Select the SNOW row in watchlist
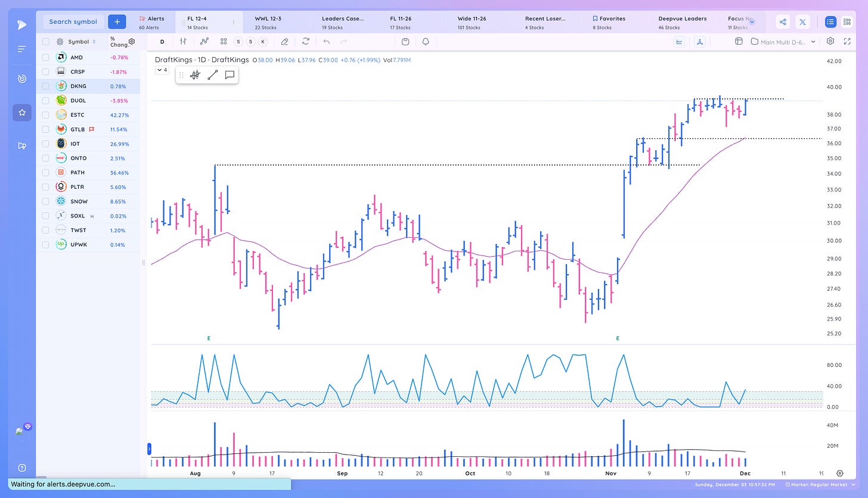The width and height of the screenshot is (868, 498). click(88, 201)
